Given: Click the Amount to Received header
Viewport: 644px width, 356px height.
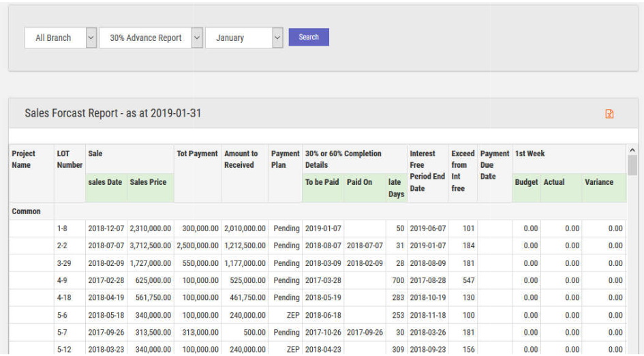Looking at the screenshot, I should tap(241, 159).
